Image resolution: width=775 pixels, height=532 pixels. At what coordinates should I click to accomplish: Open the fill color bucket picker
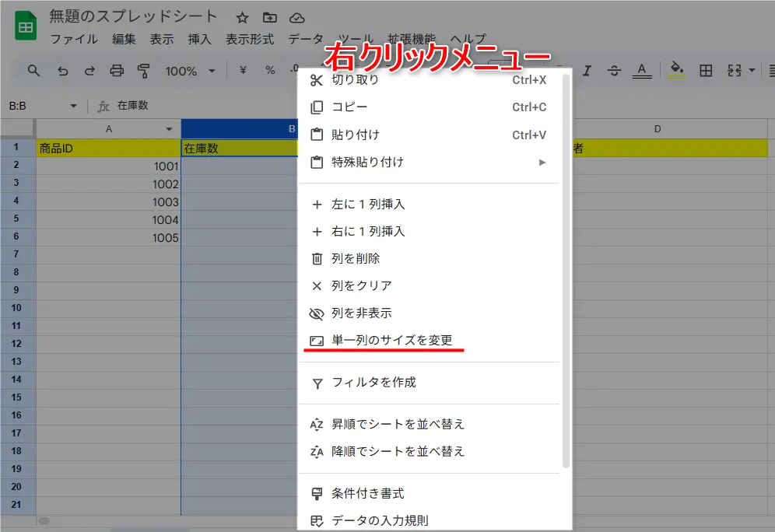(677, 70)
